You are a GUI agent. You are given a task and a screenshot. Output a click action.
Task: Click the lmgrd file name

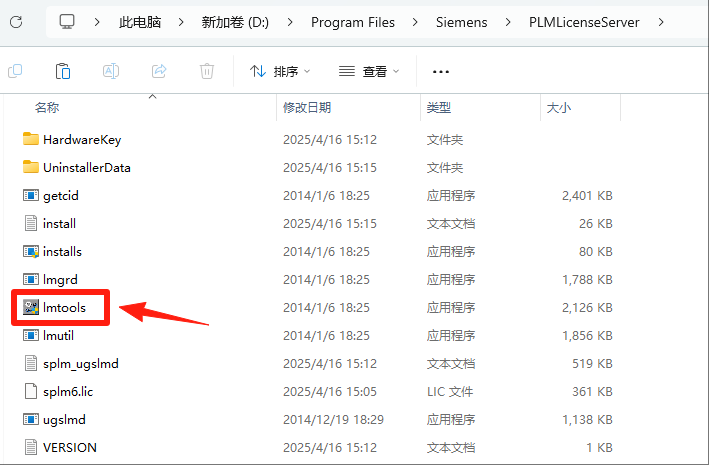60,280
